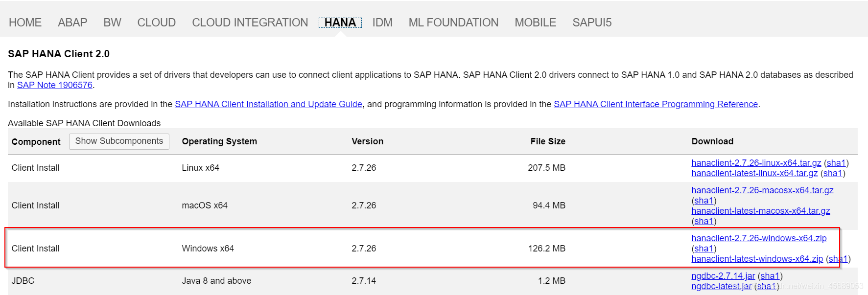868x295 pixels.
Task: Click Client Install in the Windows x64 row
Action: pos(35,249)
